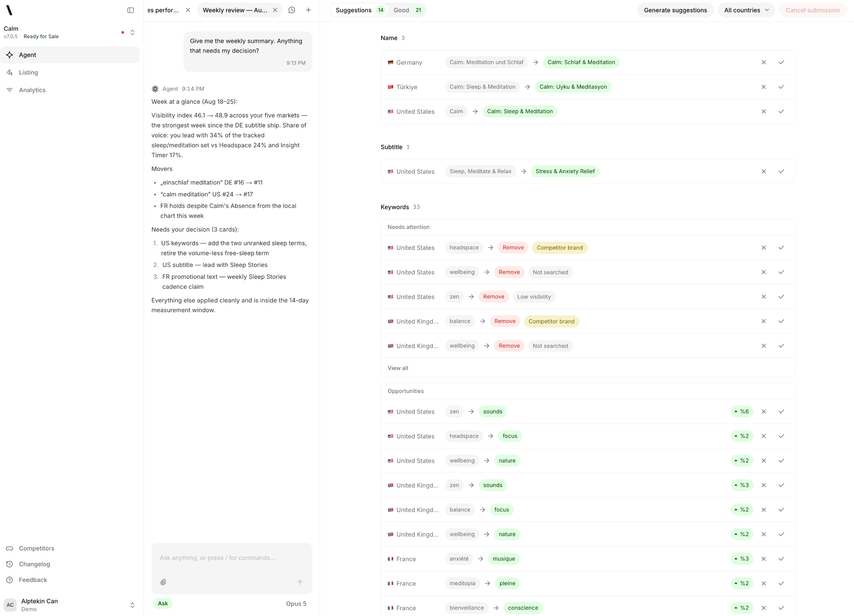Dismiss UK balance removal suggestion
Viewport: 854px width, 616px height.
764,321
